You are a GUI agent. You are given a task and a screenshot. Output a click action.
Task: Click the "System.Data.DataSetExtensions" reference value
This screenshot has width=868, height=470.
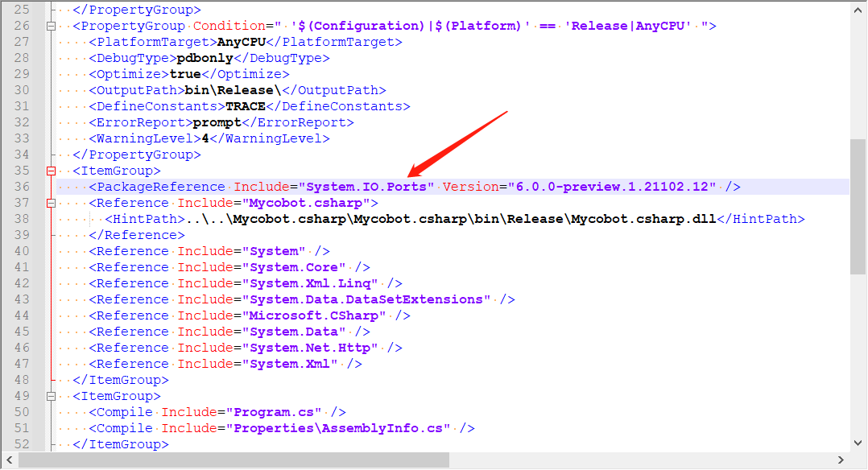pos(366,299)
